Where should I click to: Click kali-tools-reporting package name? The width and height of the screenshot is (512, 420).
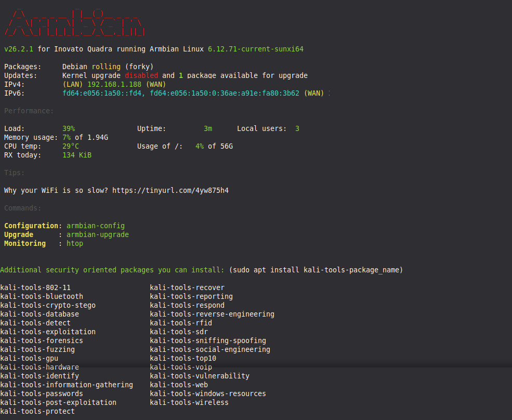tap(191, 296)
